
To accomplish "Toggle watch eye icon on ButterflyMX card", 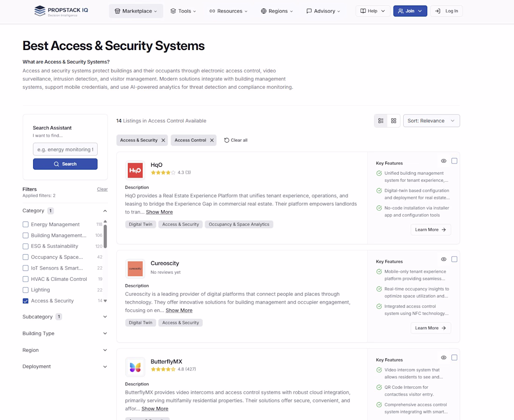I will [x=443, y=357].
